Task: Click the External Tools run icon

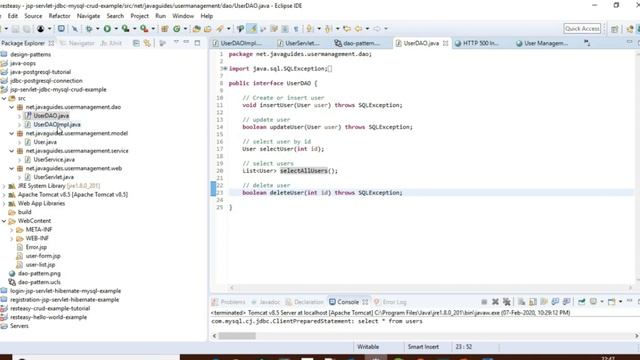Action: point(144,29)
